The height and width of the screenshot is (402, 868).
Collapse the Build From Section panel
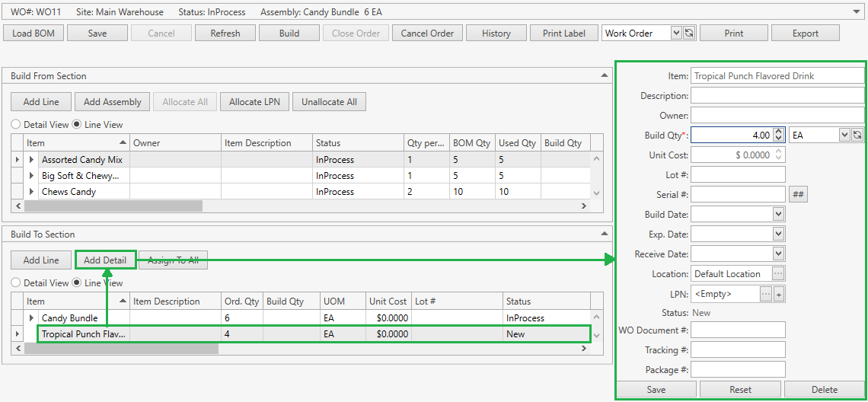click(x=605, y=76)
